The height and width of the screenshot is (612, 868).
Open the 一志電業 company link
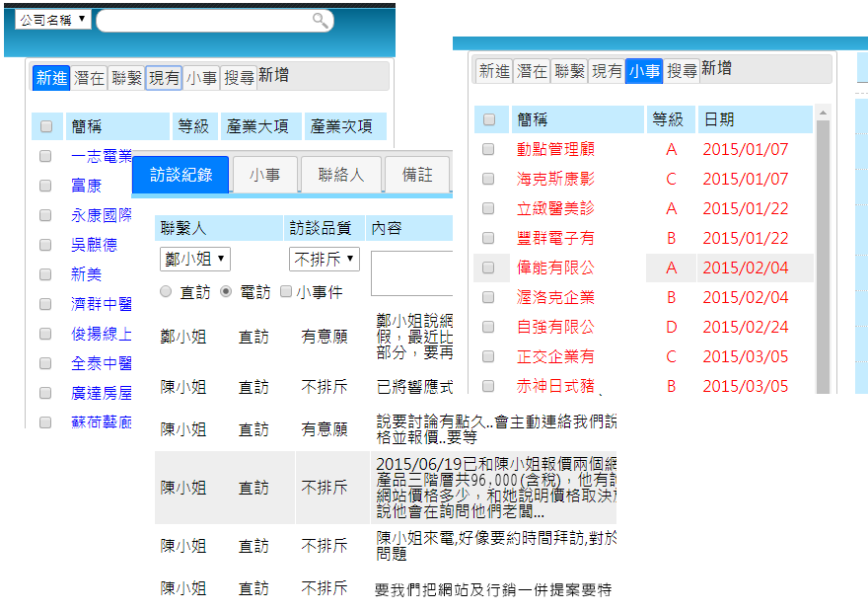[101, 156]
